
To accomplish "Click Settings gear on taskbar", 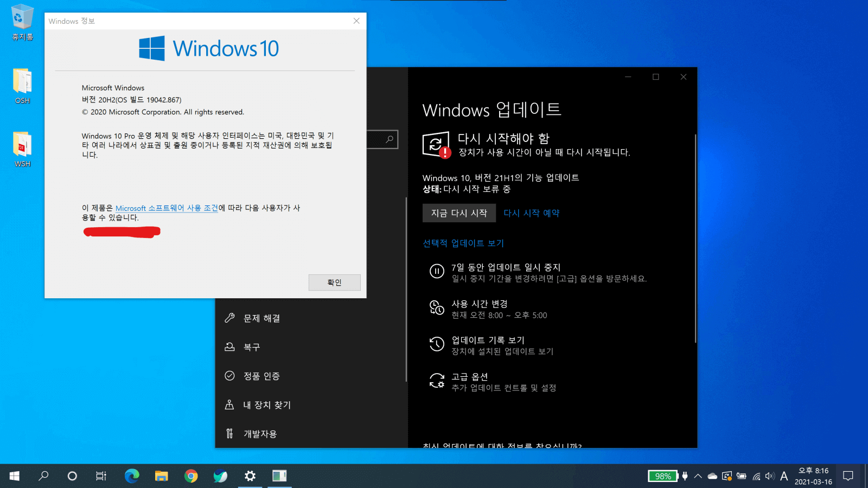I will coord(250,476).
